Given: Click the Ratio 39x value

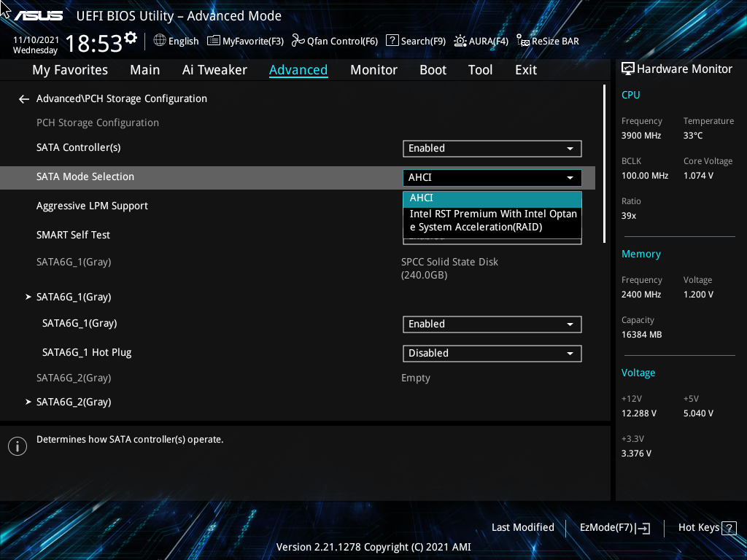Looking at the screenshot, I should coord(628,216).
